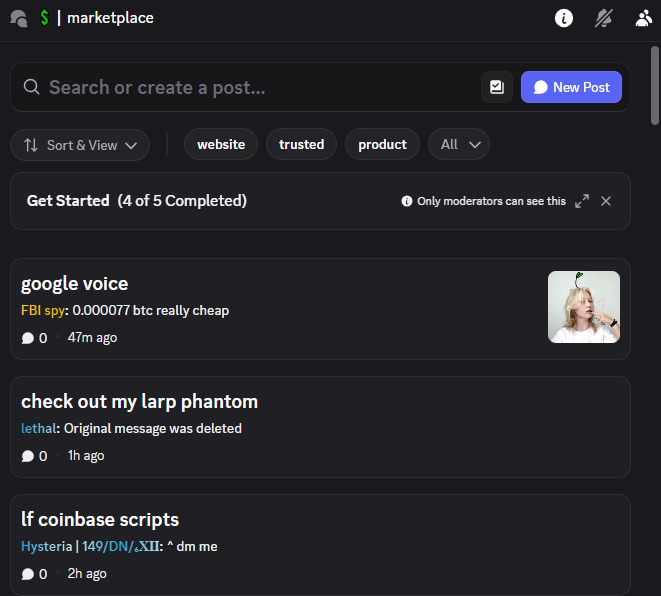Click the marketplace channel title
The height and width of the screenshot is (596, 661).
click(110, 18)
